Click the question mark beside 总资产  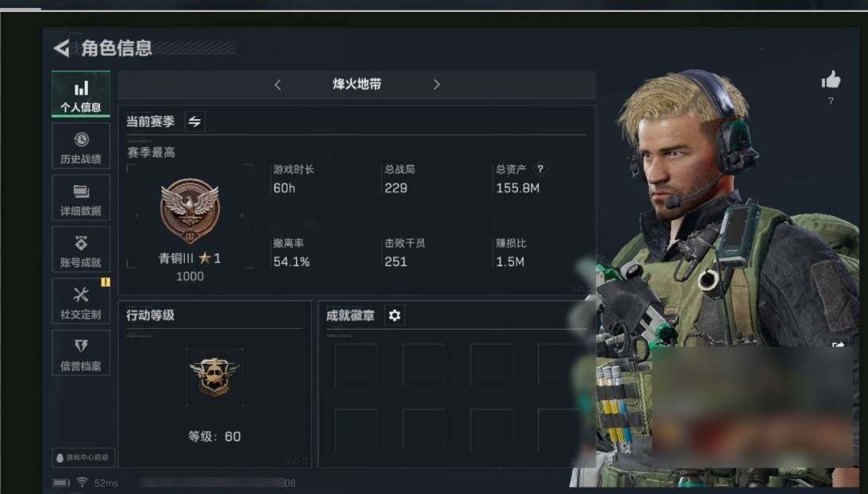(540, 169)
